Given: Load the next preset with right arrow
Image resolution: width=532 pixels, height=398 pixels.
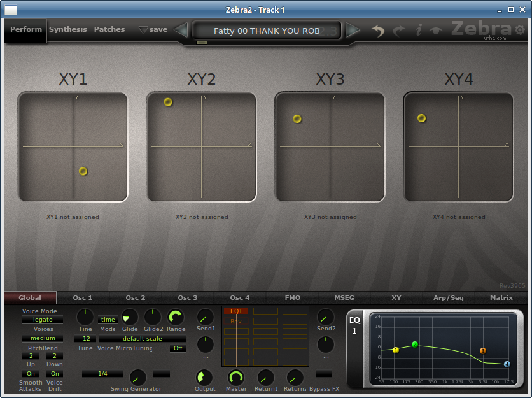Looking at the screenshot, I should 353,30.
